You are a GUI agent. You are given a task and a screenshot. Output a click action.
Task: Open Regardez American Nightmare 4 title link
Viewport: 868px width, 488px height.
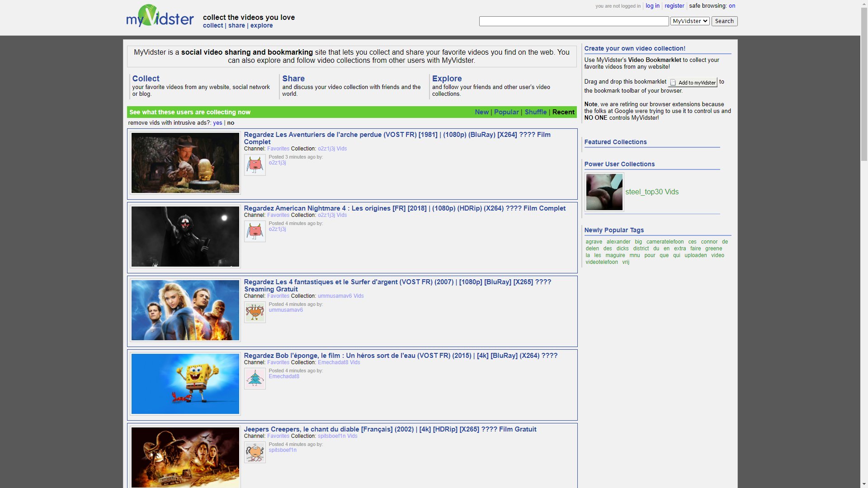point(405,208)
